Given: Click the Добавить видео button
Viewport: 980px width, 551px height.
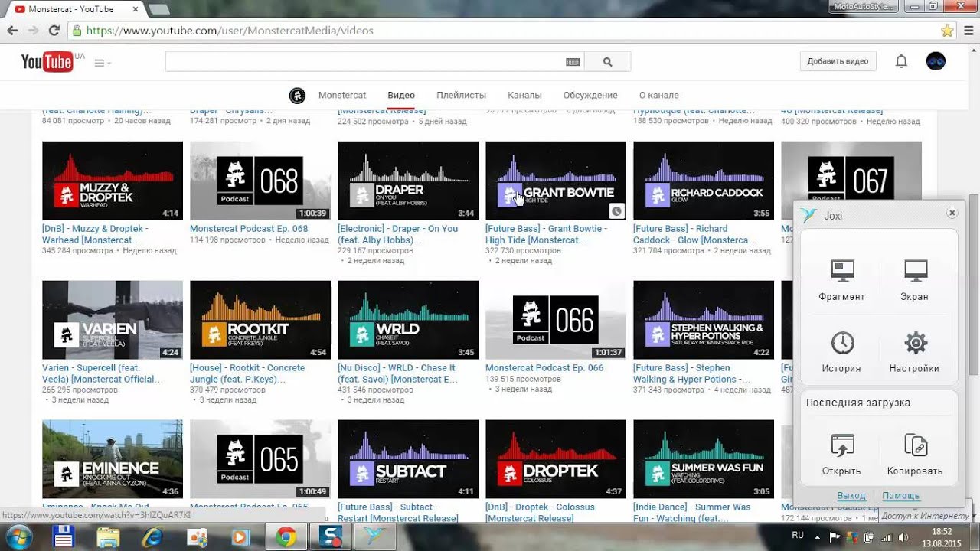Looking at the screenshot, I should tap(838, 61).
